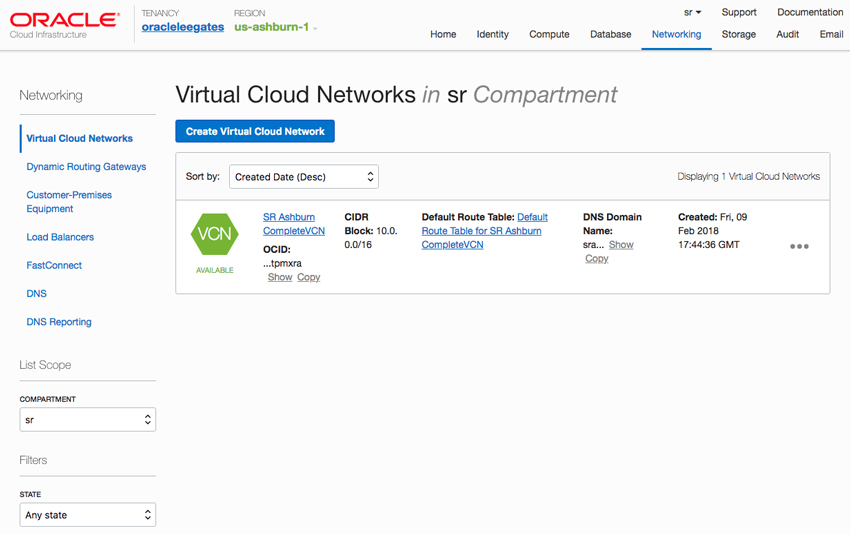This screenshot has width=850, height=534.
Task: Open the Audit tab
Action: 787,34
